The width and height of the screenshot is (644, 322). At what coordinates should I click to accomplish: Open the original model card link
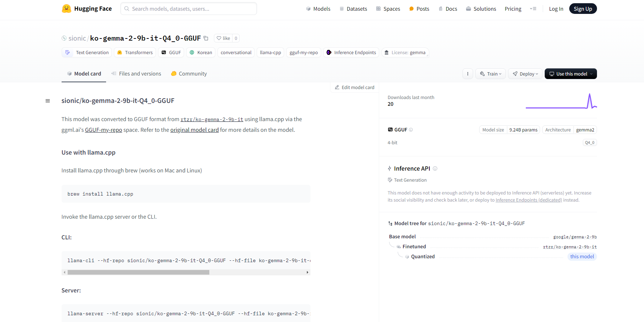point(194,130)
